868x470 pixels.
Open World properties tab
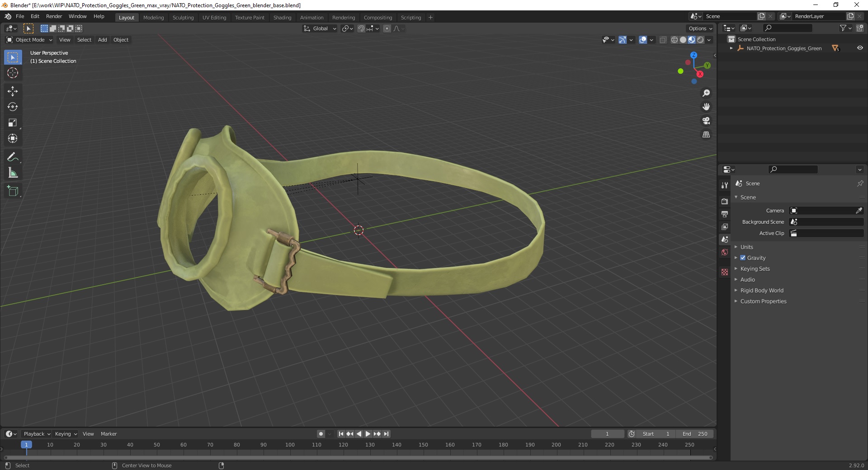tap(725, 252)
